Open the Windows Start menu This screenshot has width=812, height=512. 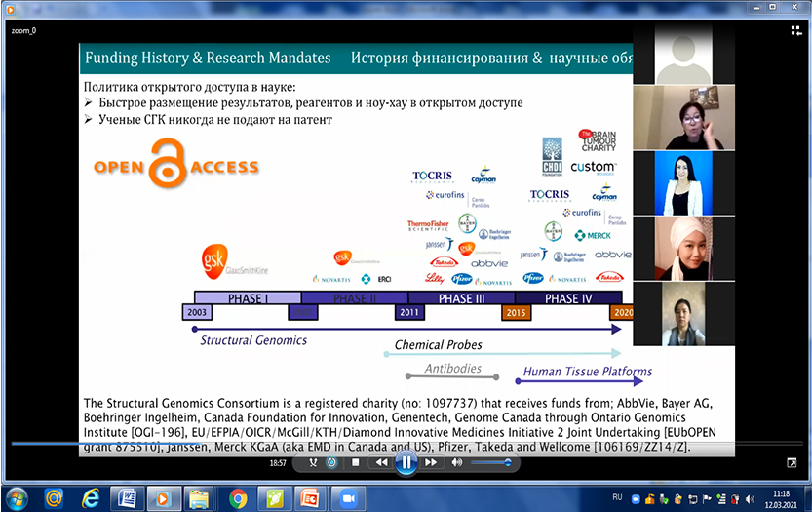(16, 499)
